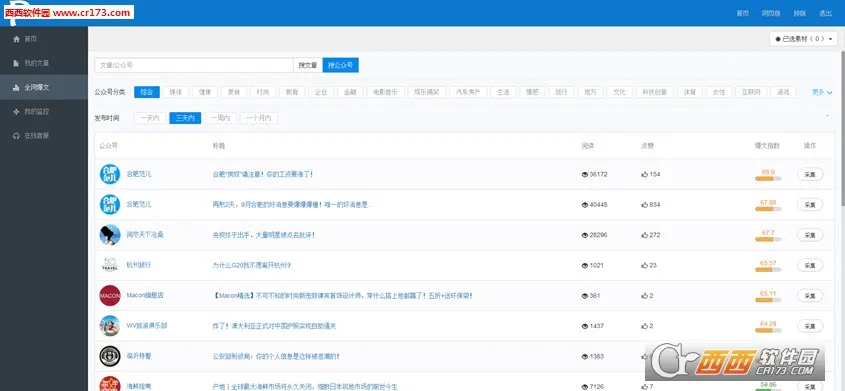This screenshot has width=845, height=391.
Task: Click the 闻尽天下沧桑 account avatar
Action: 110,235
